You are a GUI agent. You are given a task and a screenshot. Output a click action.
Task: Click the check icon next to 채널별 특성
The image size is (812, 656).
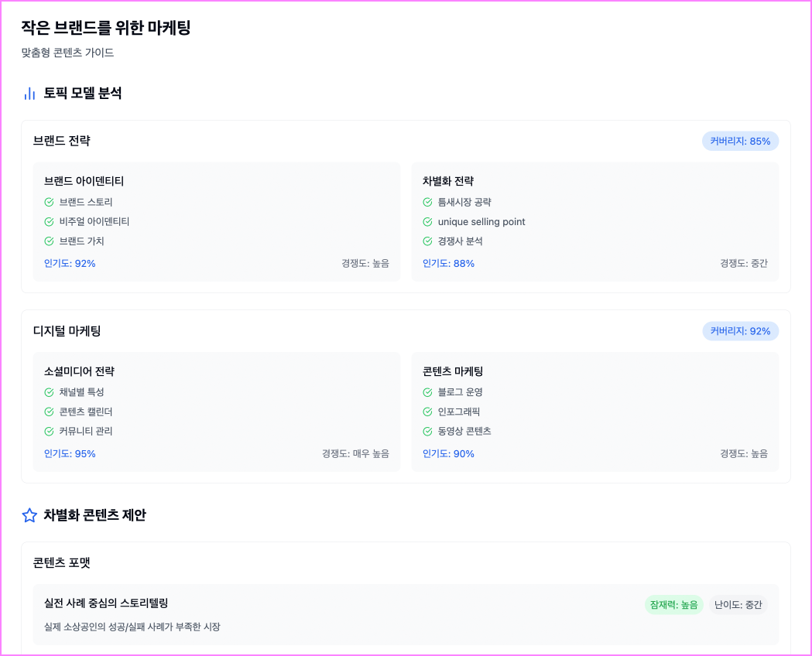point(49,392)
